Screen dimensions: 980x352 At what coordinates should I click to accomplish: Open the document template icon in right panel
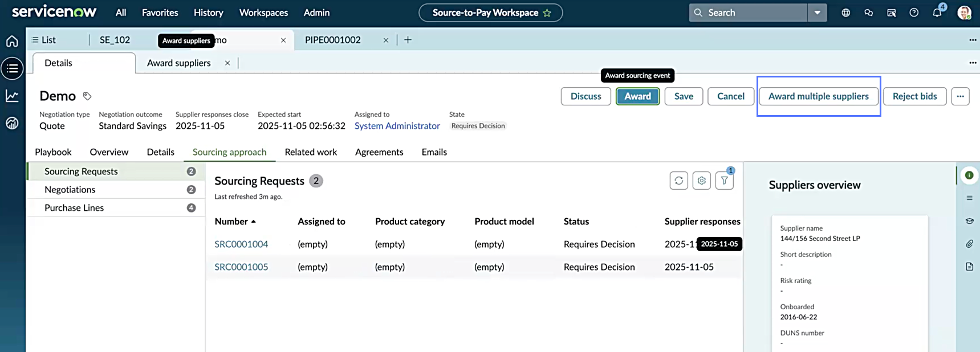[969, 267]
